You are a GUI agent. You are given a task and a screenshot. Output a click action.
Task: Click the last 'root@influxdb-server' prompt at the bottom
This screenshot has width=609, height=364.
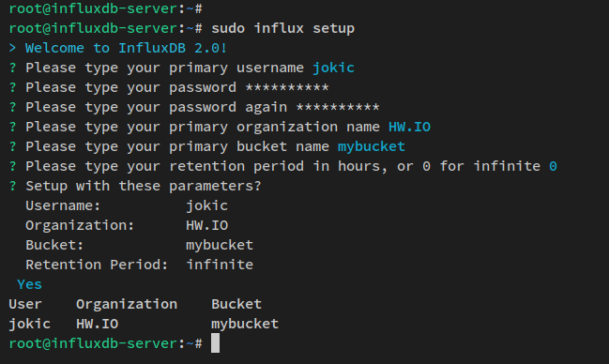pos(105,343)
